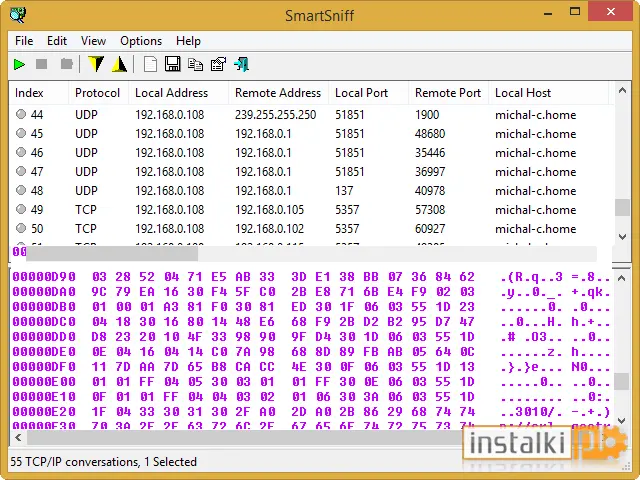Click conversation list scroll up arrow

[x=622, y=90]
